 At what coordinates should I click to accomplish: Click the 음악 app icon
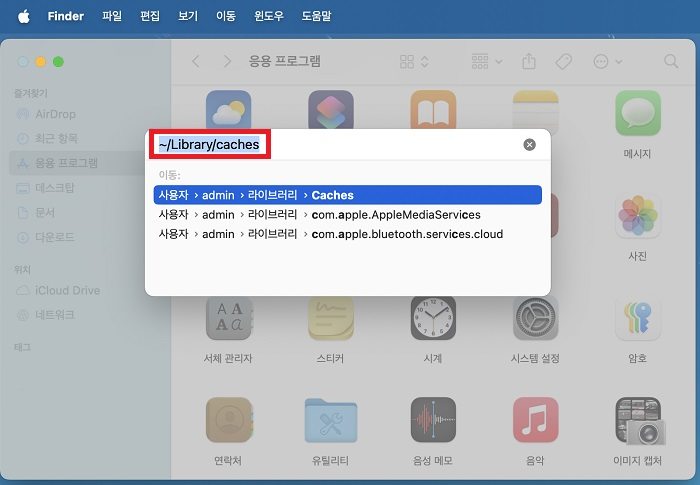pyautogui.click(x=536, y=420)
